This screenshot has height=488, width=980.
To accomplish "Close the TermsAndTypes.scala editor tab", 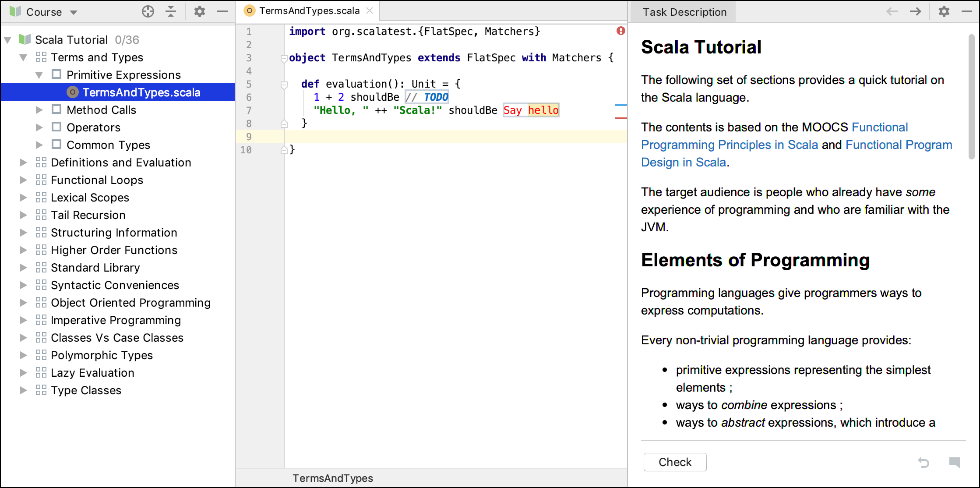I will click(x=370, y=11).
